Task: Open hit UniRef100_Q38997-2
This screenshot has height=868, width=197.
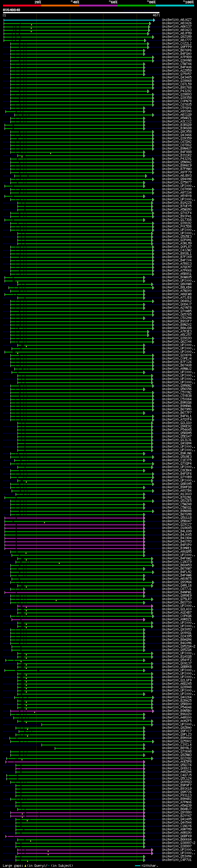Action: click(179, 843)
